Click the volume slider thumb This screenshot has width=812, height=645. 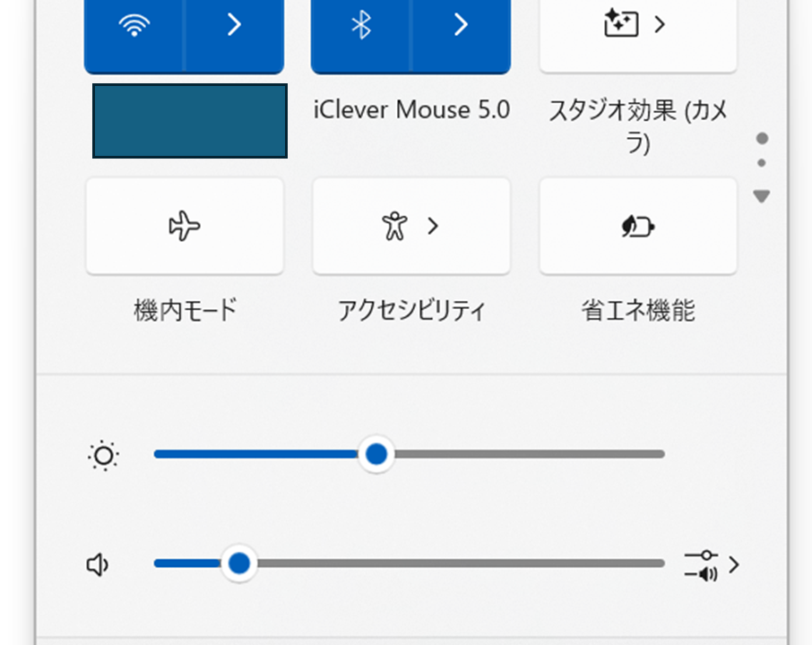tap(239, 563)
